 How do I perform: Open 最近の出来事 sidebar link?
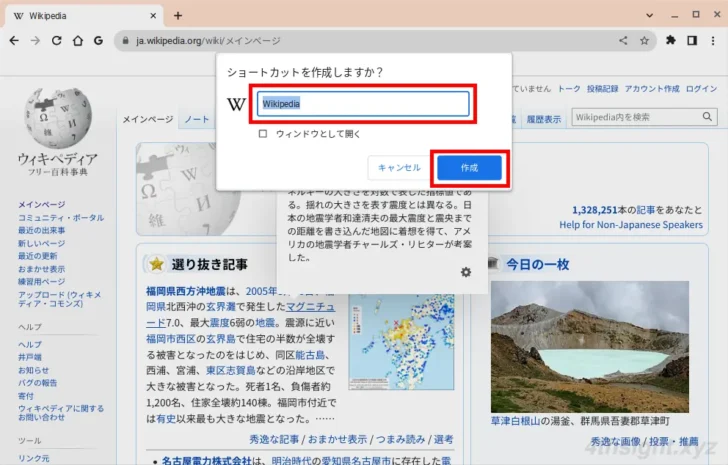[x=41, y=230]
